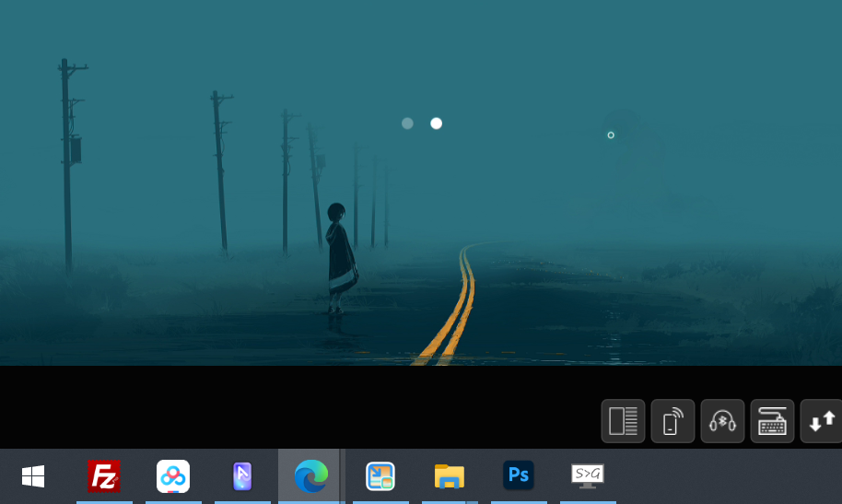Open the image viewer app in taskbar

[380, 476]
